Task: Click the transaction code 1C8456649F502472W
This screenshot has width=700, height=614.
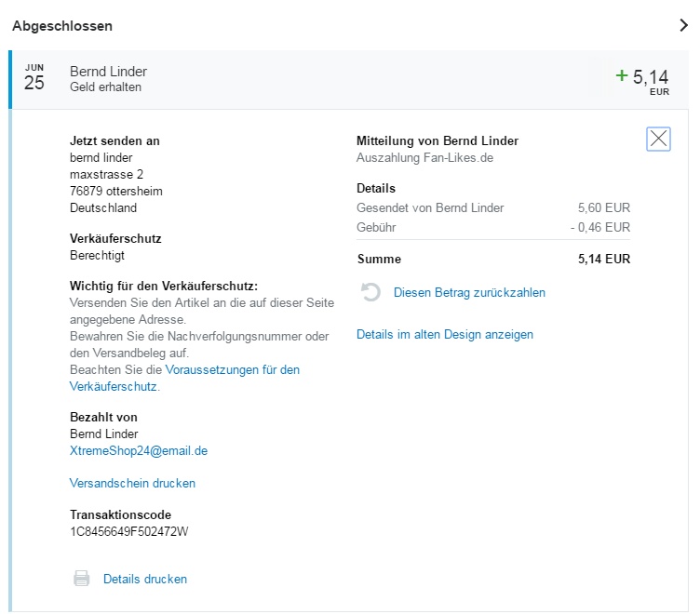Action: pos(129,532)
